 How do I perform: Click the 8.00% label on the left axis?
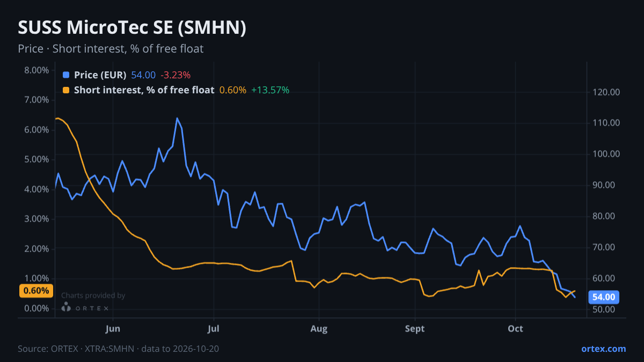tap(36, 70)
